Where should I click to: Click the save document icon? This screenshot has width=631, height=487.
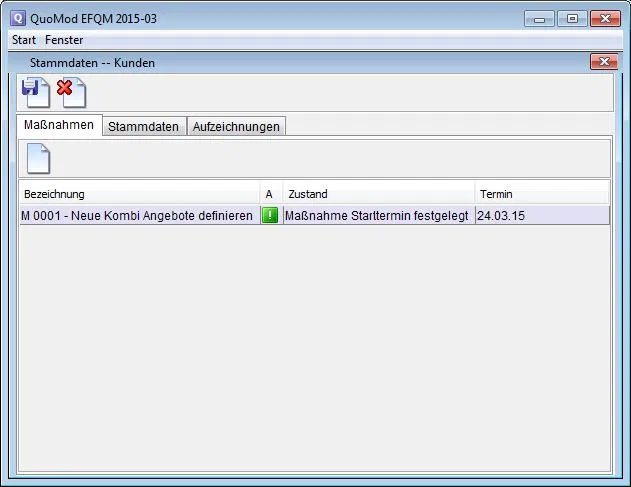click(34, 93)
